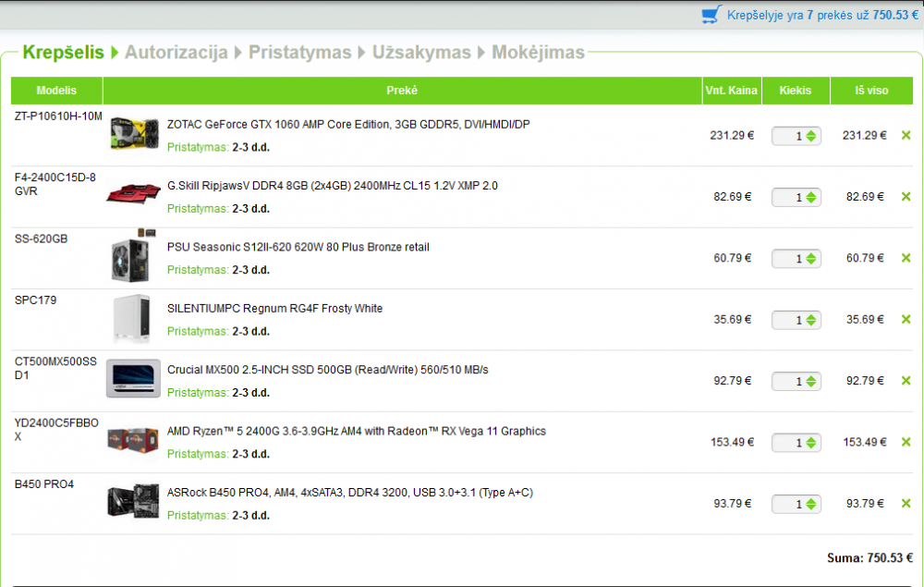Select line total 93.79 € for ASRock

865,503
